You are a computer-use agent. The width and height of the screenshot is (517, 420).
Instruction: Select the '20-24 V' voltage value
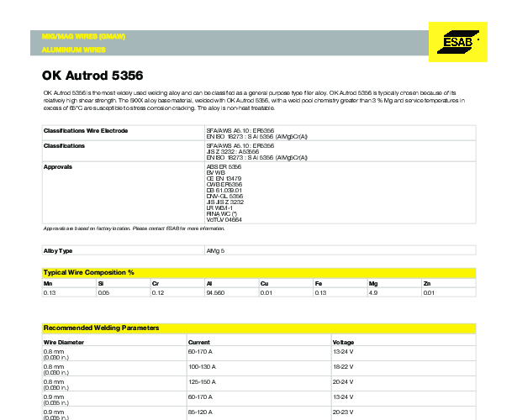(343, 382)
